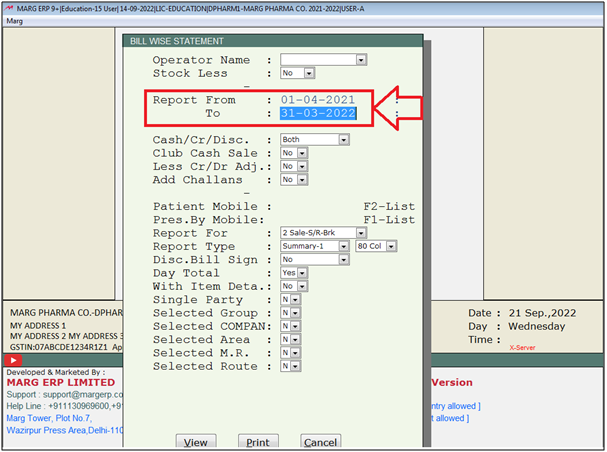Open the Selected COMPAN N dropdown
The height and width of the screenshot is (452, 607).
pos(295,326)
